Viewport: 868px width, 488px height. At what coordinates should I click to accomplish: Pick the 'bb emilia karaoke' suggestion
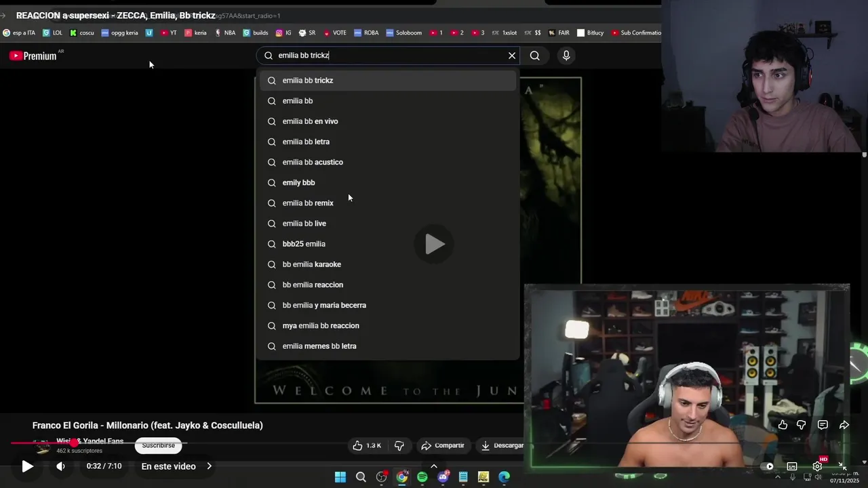coord(387,264)
